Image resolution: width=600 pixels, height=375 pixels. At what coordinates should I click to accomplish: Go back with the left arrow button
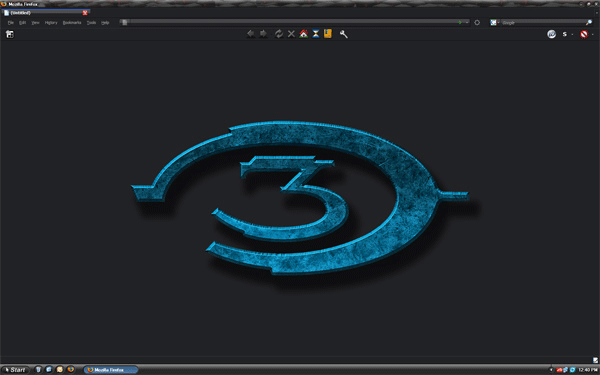(251, 34)
